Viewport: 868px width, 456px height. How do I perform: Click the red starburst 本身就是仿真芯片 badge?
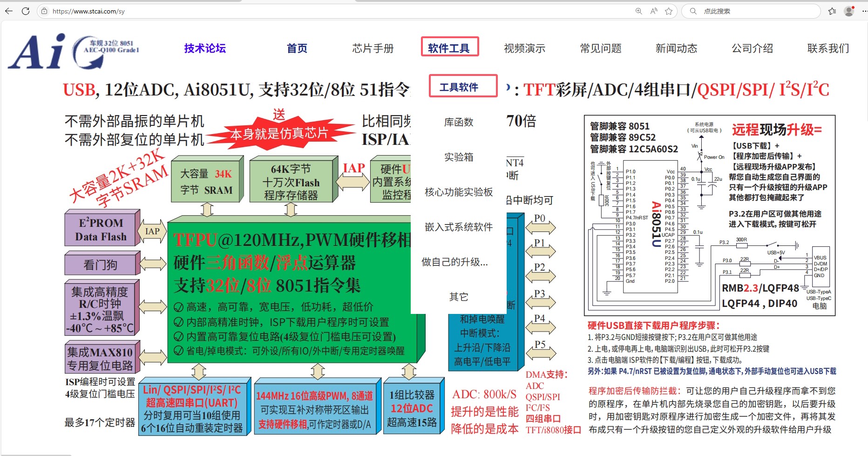pyautogui.click(x=279, y=134)
